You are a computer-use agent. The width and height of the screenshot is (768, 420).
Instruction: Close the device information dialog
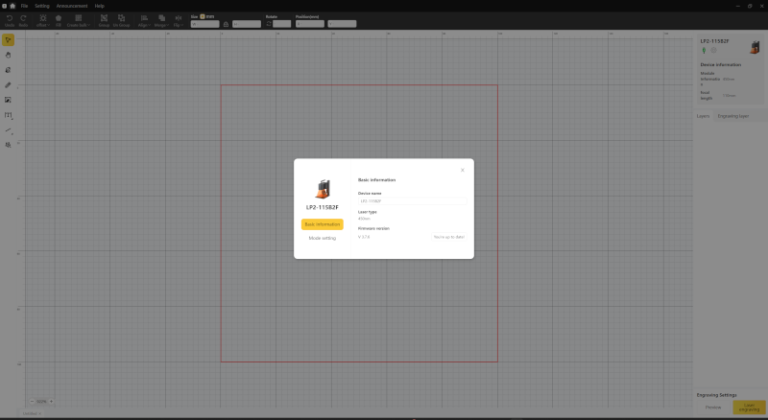[x=462, y=170]
